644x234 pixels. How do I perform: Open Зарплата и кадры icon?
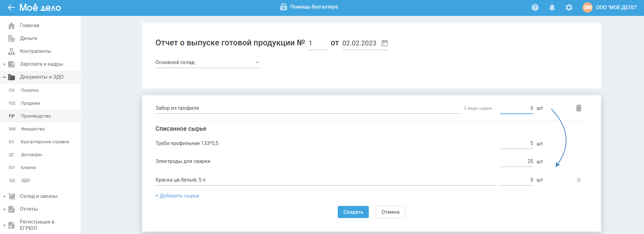coord(11,64)
